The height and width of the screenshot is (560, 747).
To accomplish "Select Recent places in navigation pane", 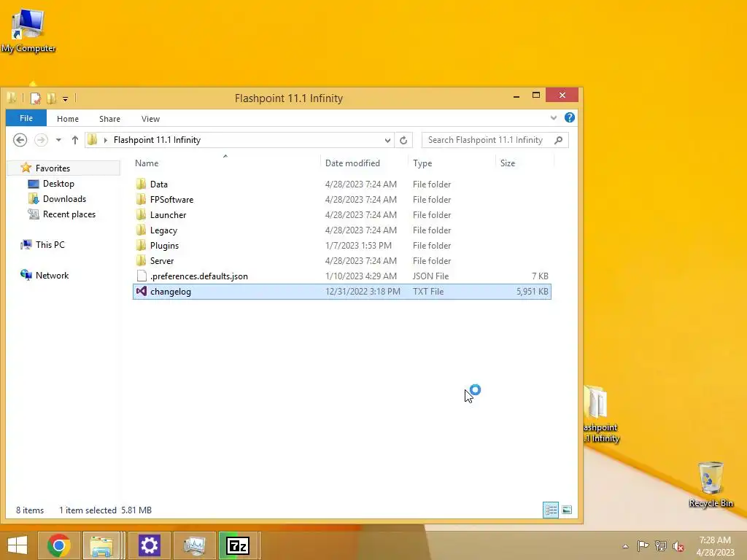I will point(69,214).
